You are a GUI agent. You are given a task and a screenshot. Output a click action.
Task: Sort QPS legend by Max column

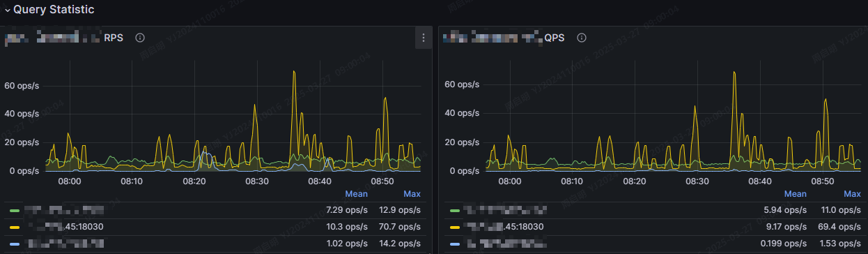[852, 194]
